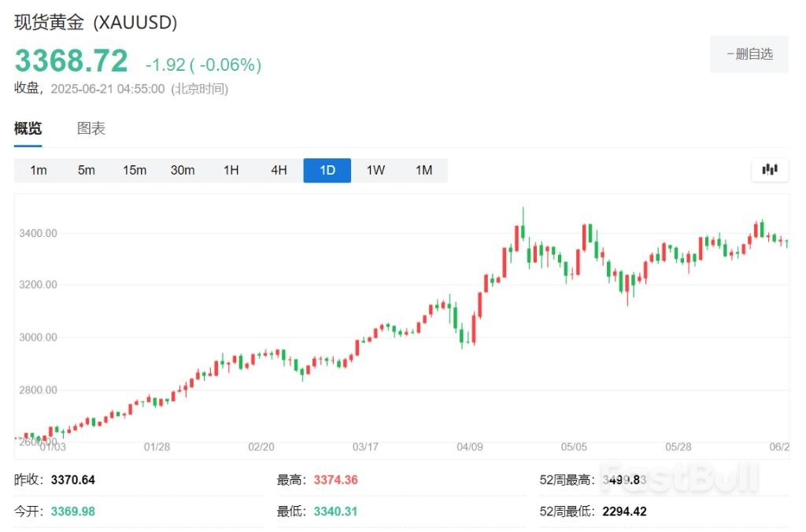The image size is (806, 532).
Task: Choose the 30m interval
Action: [183, 170]
